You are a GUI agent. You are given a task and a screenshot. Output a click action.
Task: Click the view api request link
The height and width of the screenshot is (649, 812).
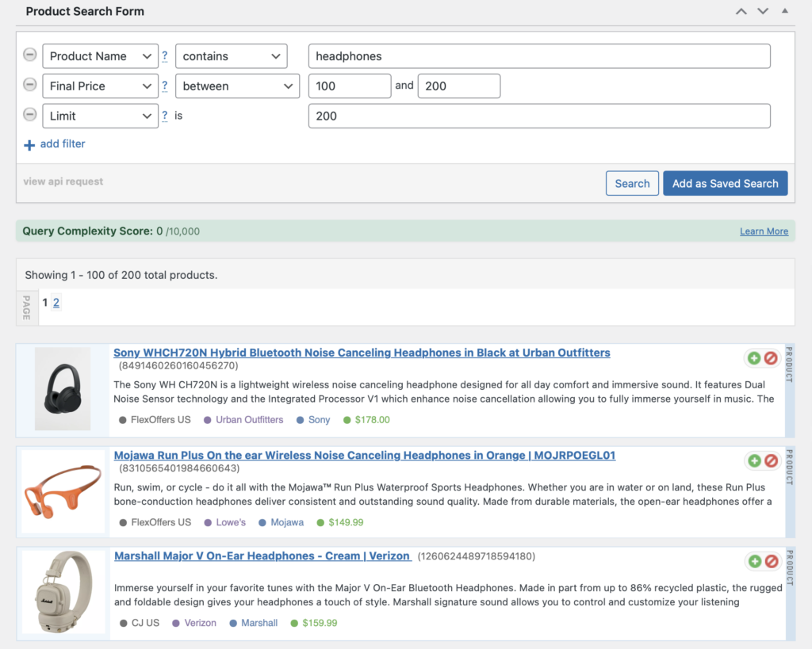(63, 181)
